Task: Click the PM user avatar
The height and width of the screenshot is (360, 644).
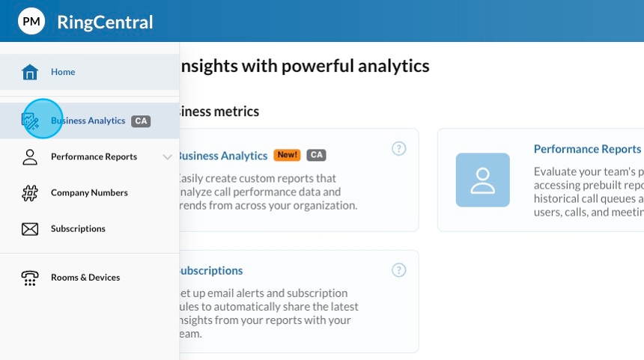Action: [x=31, y=22]
